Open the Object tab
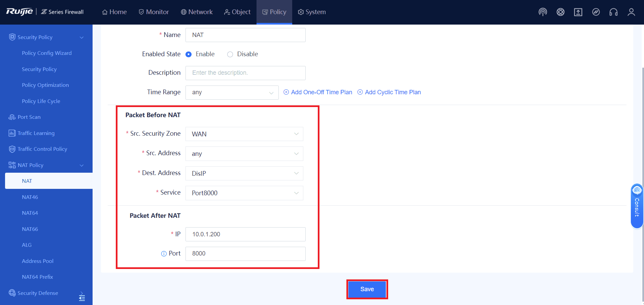 pyautogui.click(x=237, y=12)
